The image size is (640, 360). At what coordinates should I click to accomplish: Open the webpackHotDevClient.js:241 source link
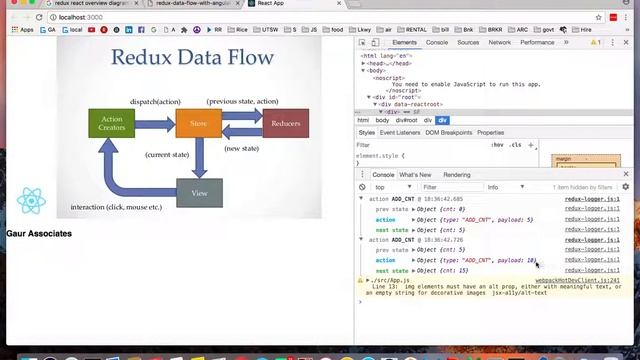click(x=578, y=280)
